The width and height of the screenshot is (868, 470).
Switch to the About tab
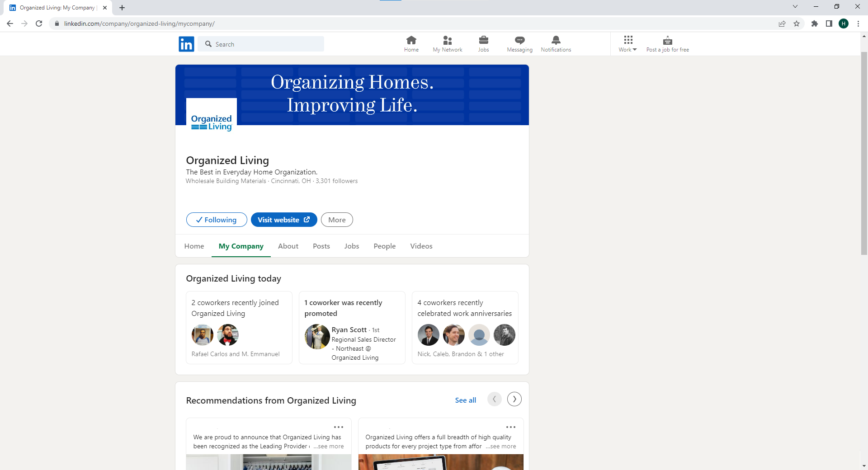pyautogui.click(x=288, y=246)
